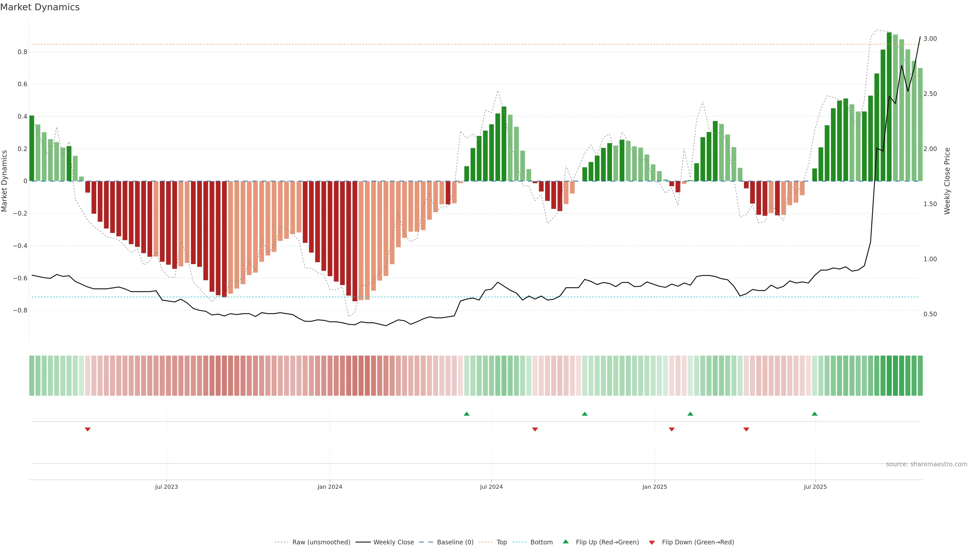
Task: Click the Weekly Close Price axis title
Action: coord(947,181)
